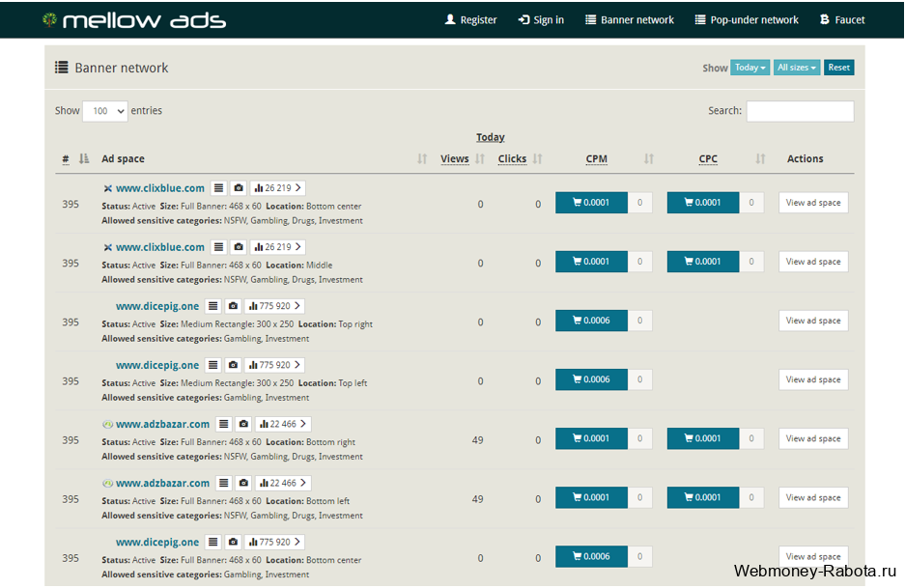Buy CPM 0.0006 on Top right dicepig.one
905x588 pixels.
tap(591, 321)
